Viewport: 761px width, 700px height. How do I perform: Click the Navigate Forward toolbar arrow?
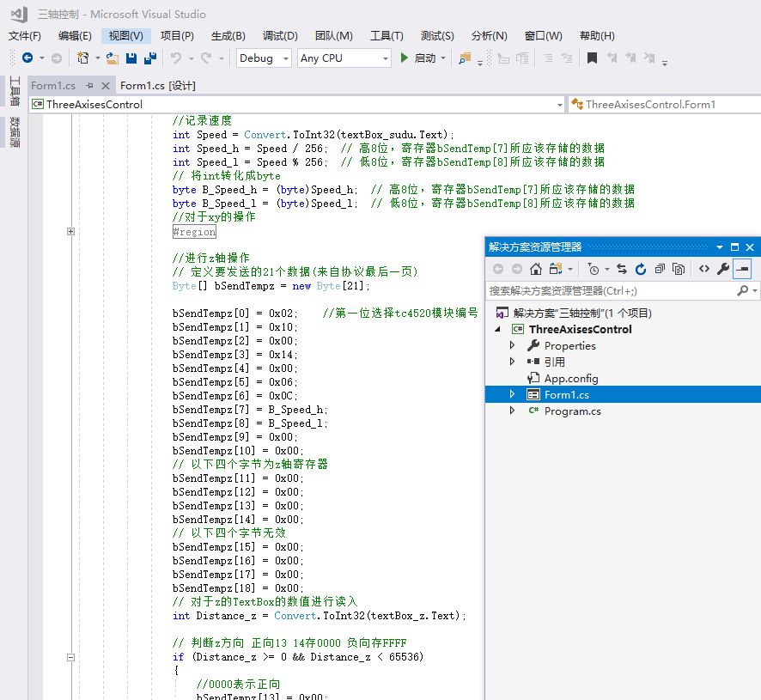click(57, 58)
